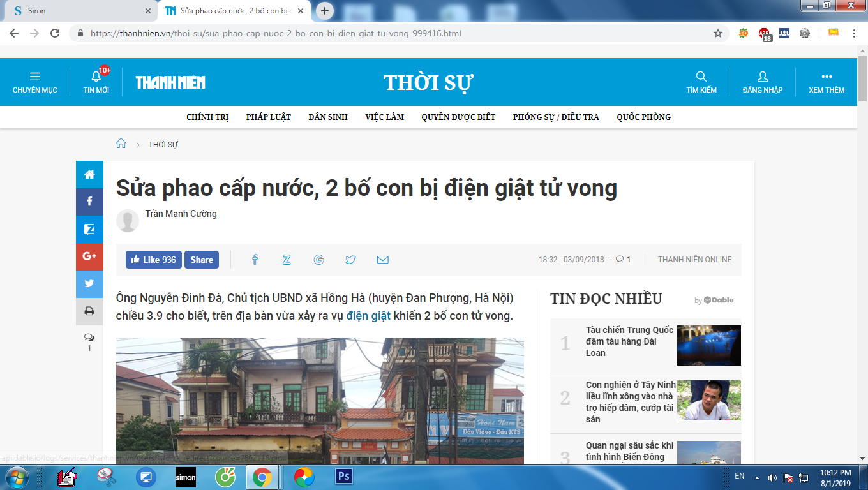Screen dimensions: 868x490
Task: Open Đăng nhập login icon
Action: [763, 82]
